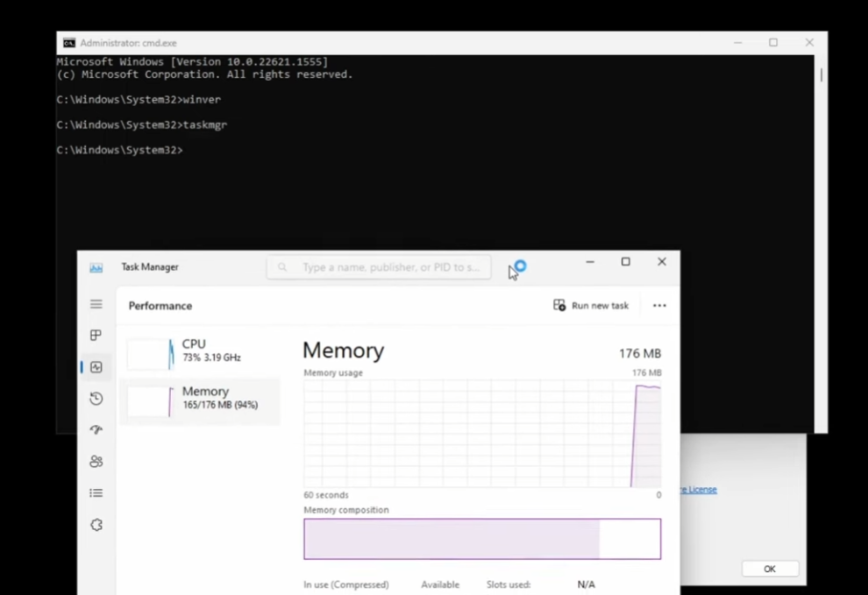This screenshot has width=868, height=595.
Task: Click 'Memory usage' graph label
Action: pyautogui.click(x=333, y=373)
